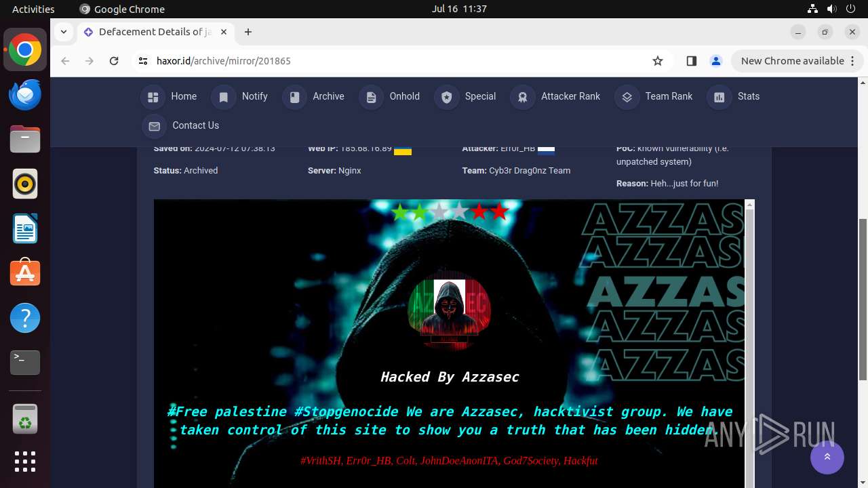Open the Files app in the dock

(25, 139)
